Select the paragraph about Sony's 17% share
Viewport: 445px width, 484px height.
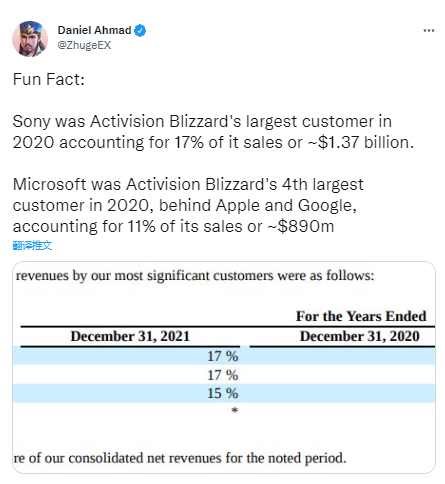[213, 132]
